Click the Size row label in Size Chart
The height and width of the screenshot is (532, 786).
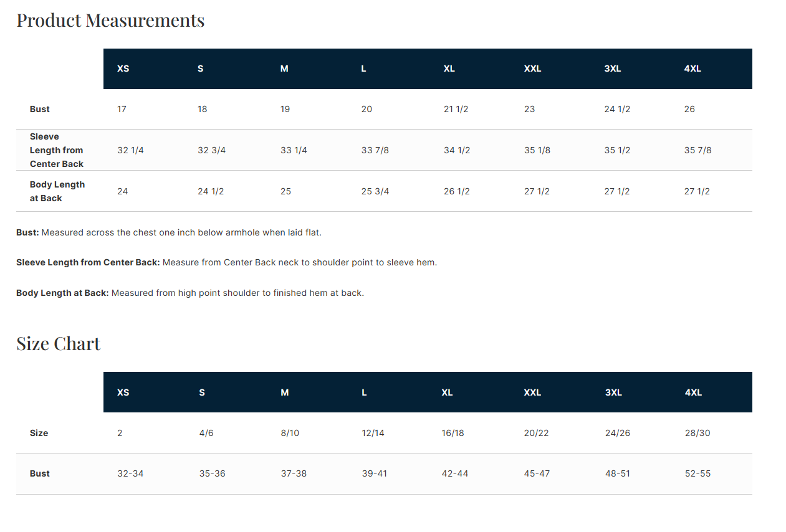39,433
